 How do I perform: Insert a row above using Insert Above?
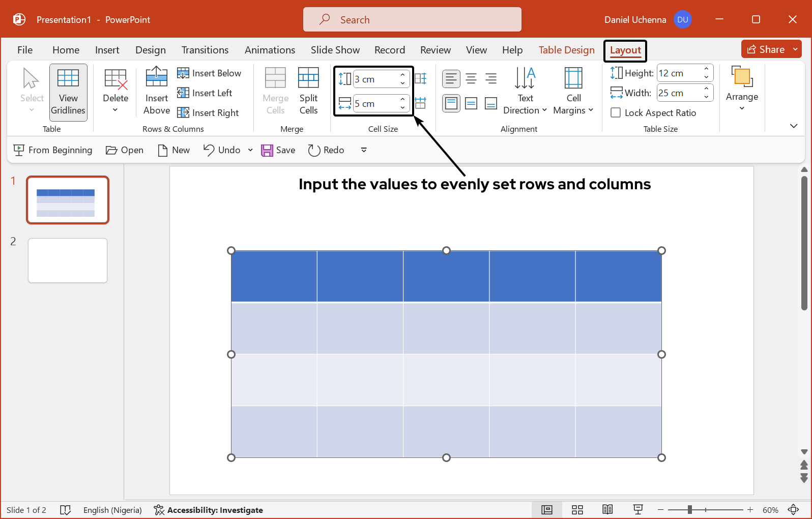[x=157, y=91]
